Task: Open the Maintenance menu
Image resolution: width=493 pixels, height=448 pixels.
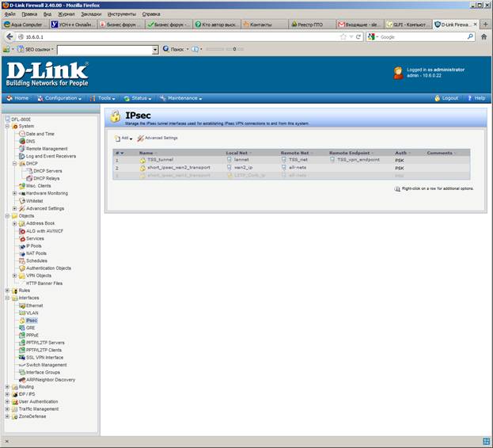Action: [x=180, y=98]
